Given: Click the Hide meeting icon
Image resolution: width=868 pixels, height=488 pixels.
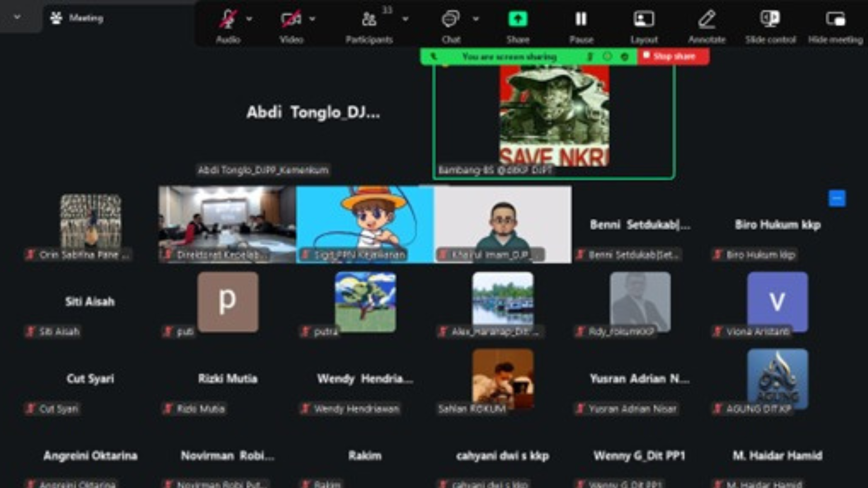Looking at the screenshot, I should 835,19.
